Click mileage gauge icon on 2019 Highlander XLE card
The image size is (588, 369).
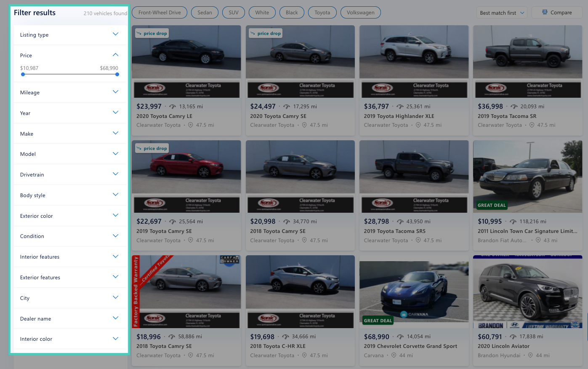point(400,107)
